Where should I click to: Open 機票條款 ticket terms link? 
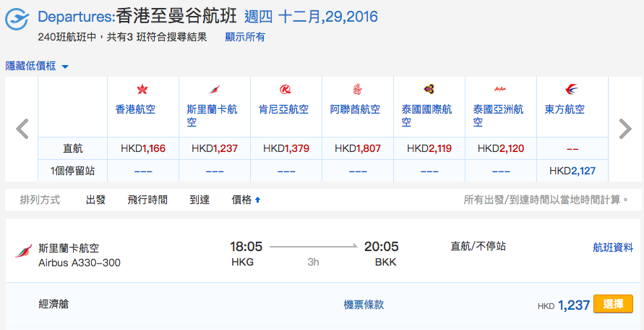click(364, 305)
